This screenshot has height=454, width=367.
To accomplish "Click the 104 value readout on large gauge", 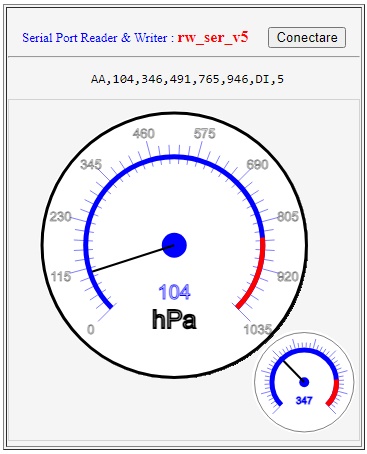I will 174,292.
